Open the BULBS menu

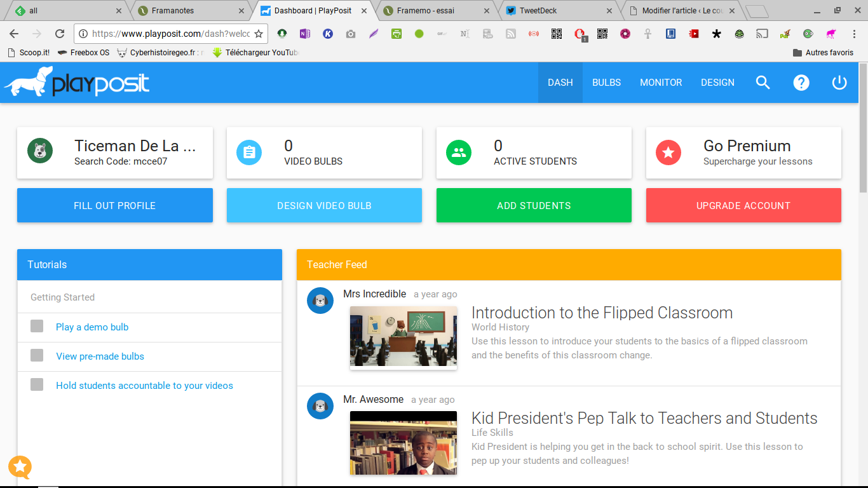[607, 83]
